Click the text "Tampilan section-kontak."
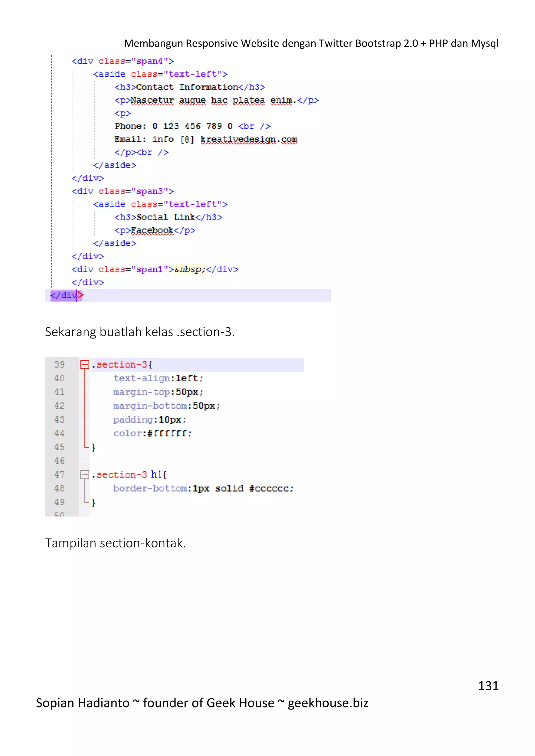 (115, 543)
